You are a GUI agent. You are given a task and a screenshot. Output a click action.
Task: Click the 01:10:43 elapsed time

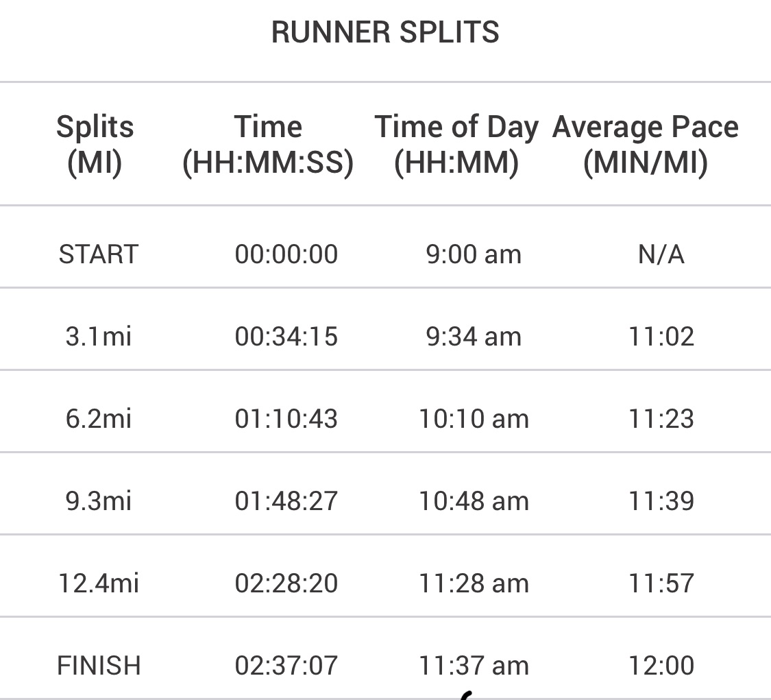[x=286, y=419]
